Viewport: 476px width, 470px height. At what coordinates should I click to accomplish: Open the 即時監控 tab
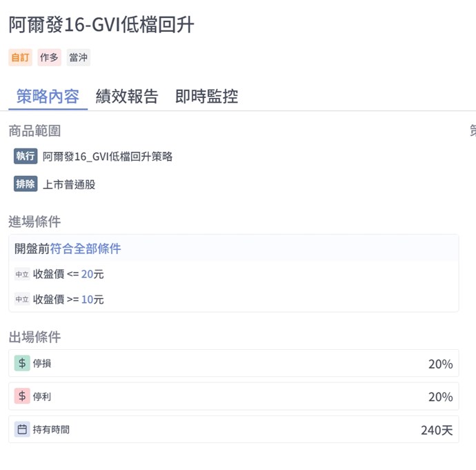coord(206,97)
